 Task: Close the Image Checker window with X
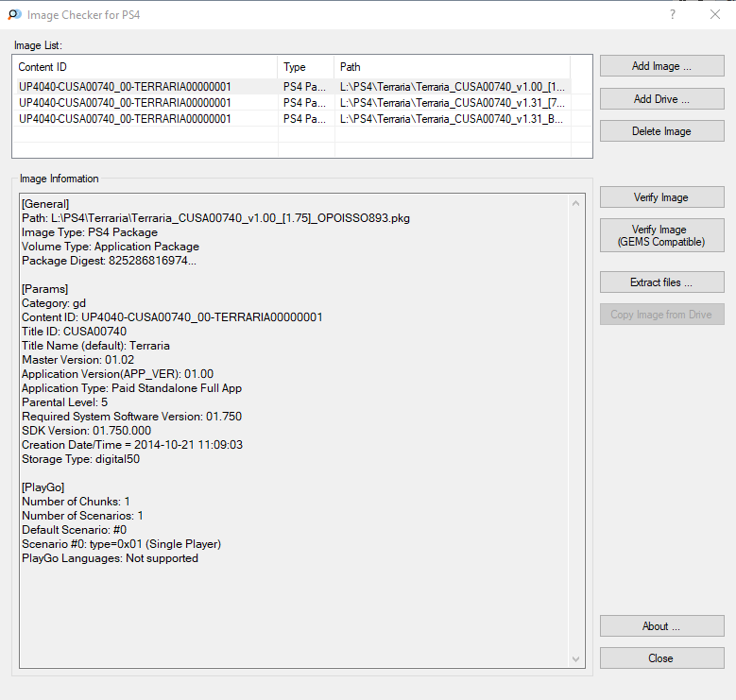tap(714, 15)
